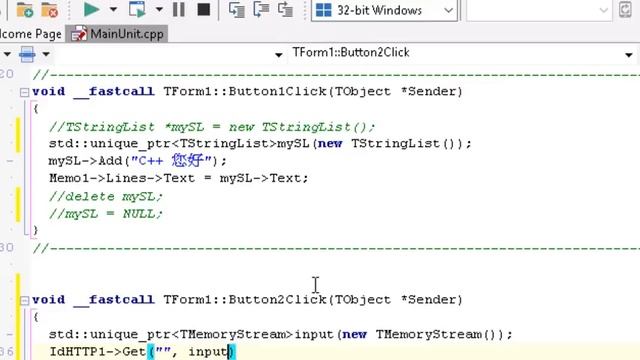Stop the program with square button

point(204,9)
